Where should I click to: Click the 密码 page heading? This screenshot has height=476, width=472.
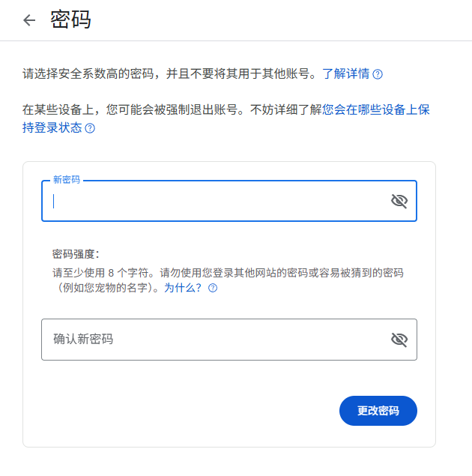pyautogui.click(x=70, y=20)
